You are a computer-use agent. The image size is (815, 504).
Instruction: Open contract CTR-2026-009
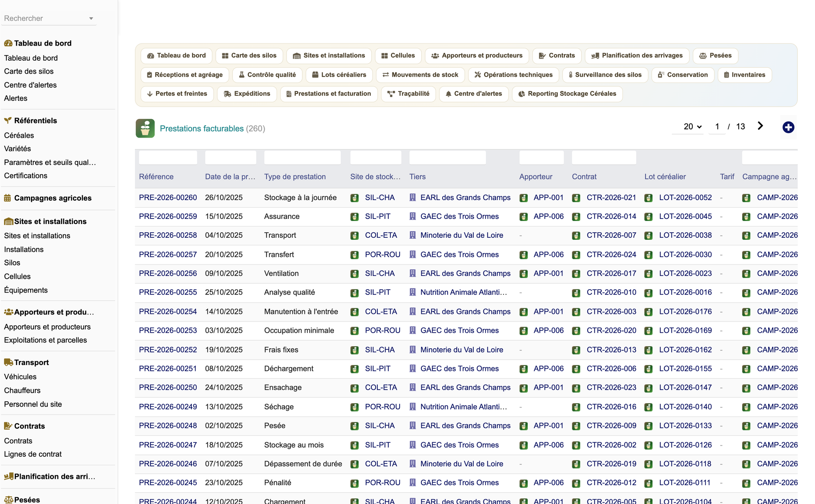(611, 426)
